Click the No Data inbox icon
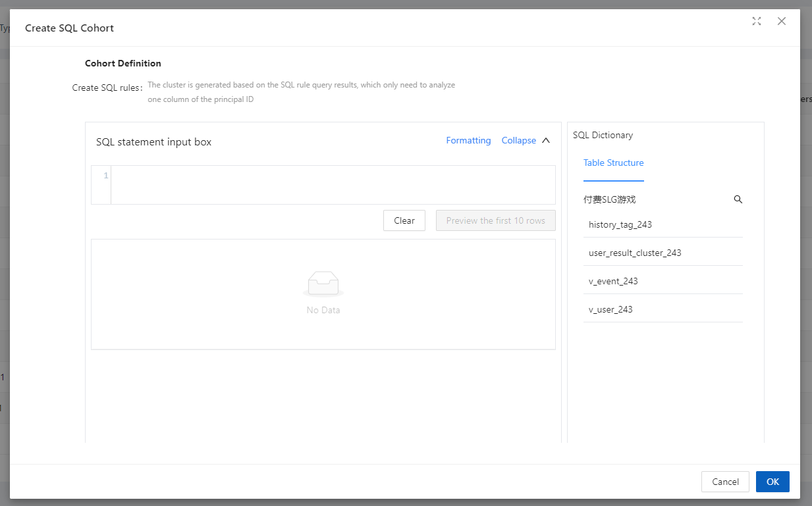The height and width of the screenshot is (506, 812). pos(323,284)
